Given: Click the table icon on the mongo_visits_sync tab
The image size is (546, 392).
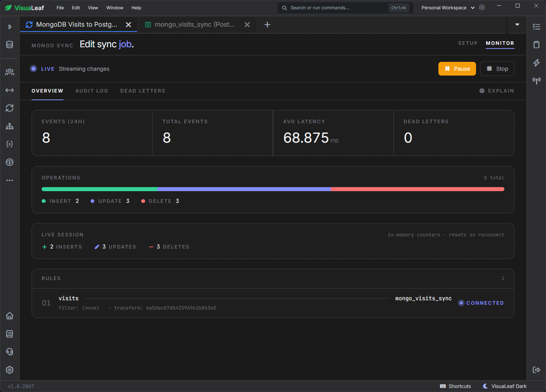Looking at the screenshot, I should point(148,25).
